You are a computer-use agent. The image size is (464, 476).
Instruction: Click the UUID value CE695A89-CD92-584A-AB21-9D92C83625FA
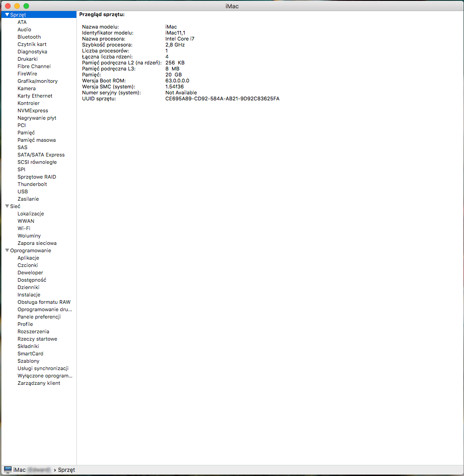point(222,99)
